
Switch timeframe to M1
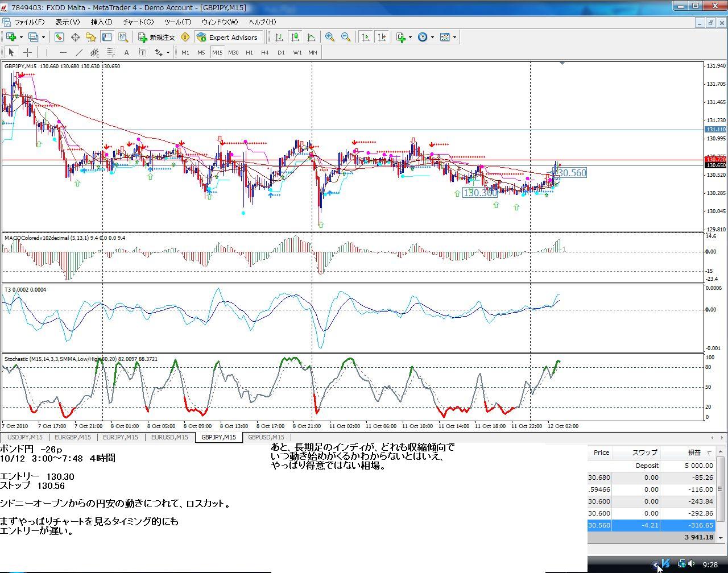click(x=185, y=52)
